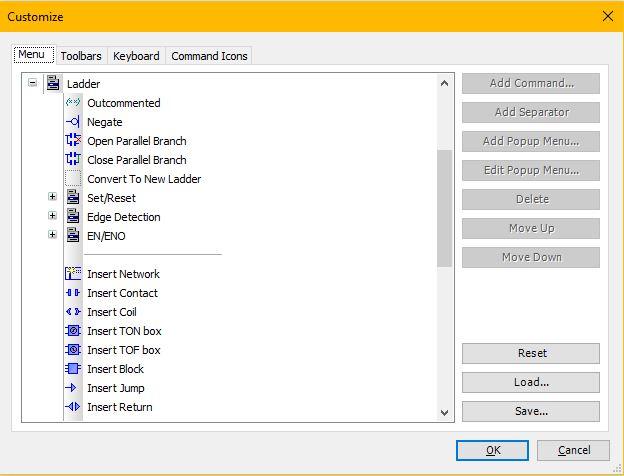Click the Load... button
Viewport: 624px width, 476px height.
click(x=531, y=382)
